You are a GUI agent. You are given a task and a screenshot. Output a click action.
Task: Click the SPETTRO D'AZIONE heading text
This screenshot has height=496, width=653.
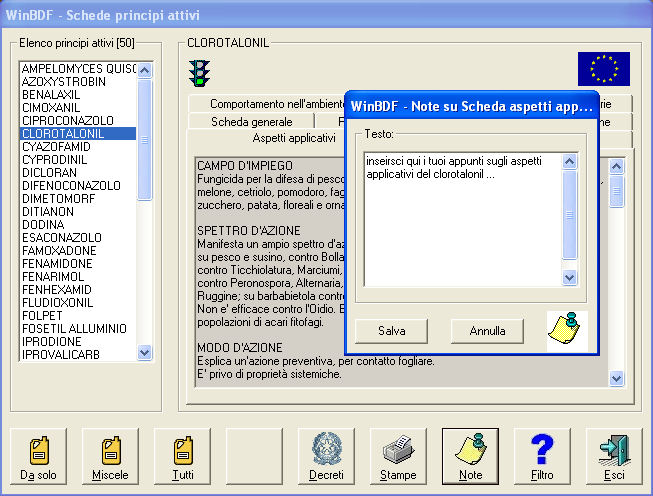[x=249, y=231]
